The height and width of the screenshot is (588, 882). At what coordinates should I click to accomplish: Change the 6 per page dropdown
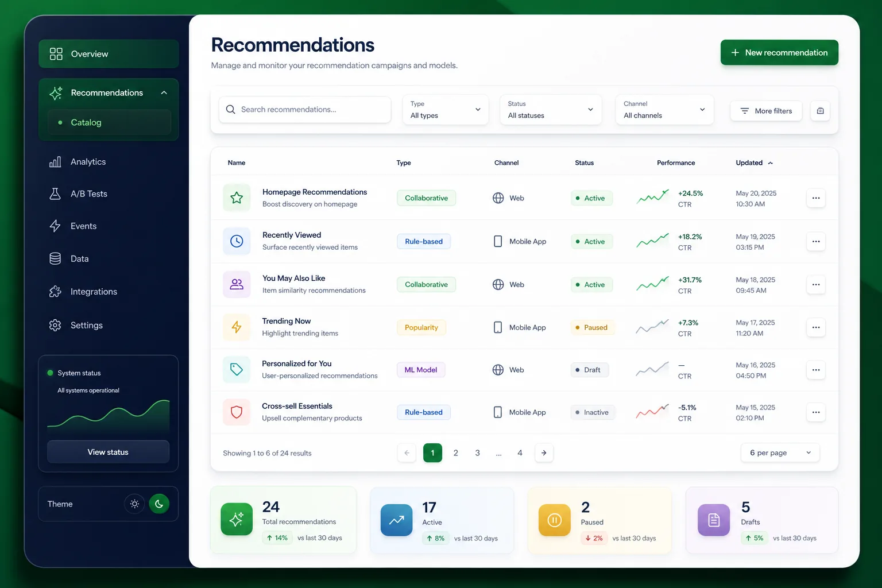coord(780,453)
